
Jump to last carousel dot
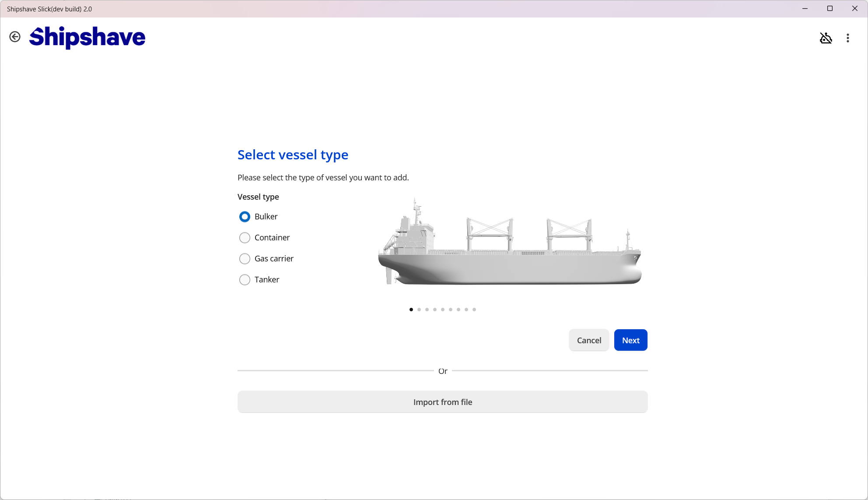point(474,310)
